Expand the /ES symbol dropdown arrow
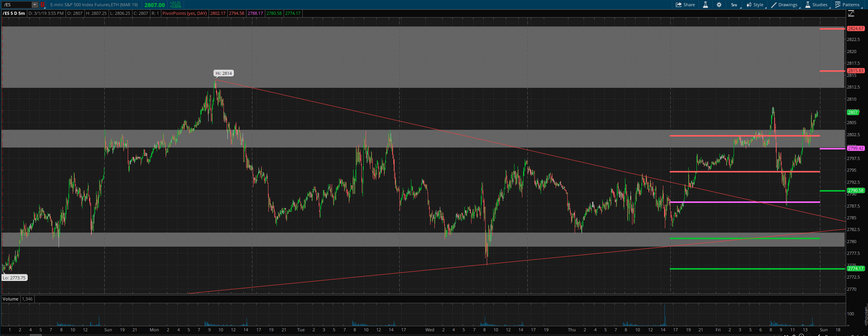This screenshot has width=868, height=336. click(35, 5)
